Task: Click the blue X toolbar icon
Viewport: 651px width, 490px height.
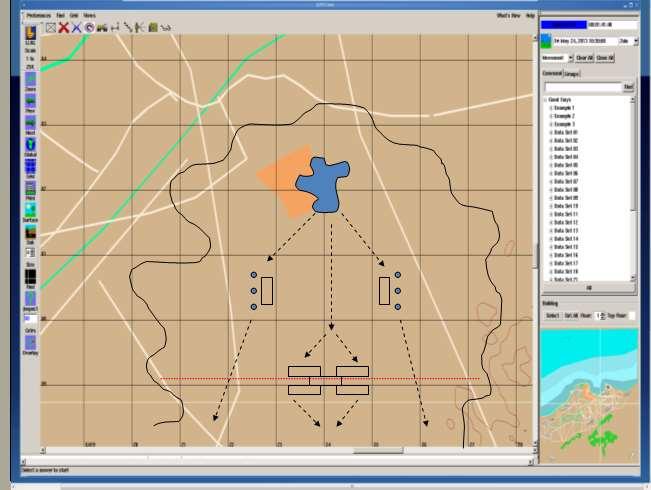Action: 76,28
